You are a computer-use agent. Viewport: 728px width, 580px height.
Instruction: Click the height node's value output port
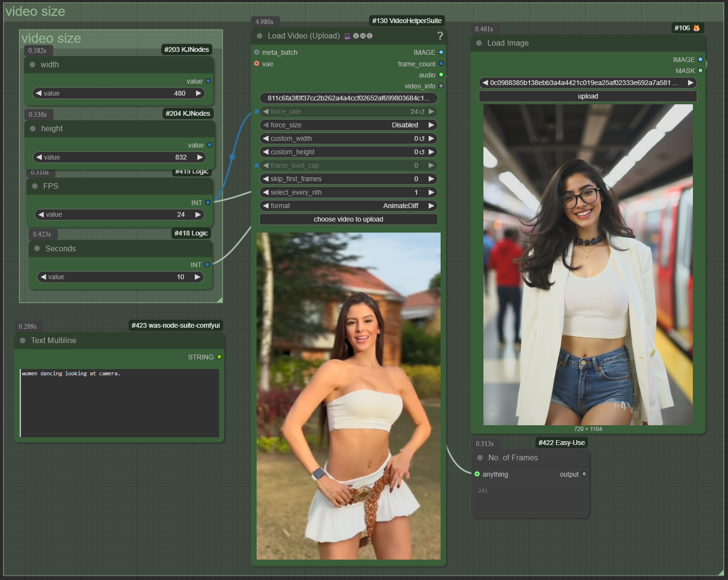tap(210, 145)
